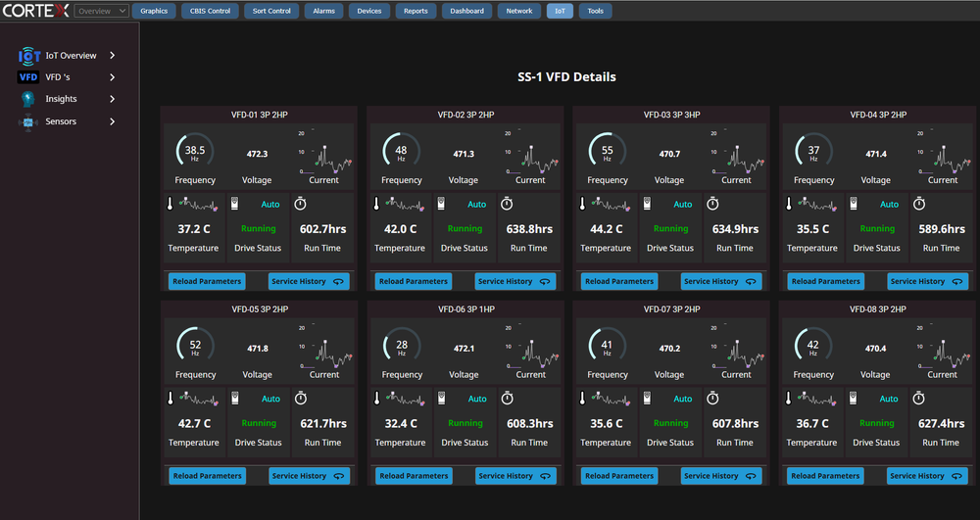Expand the Insights sidebar chevron
The width and height of the screenshot is (980, 520).
pyautogui.click(x=113, y=99)
